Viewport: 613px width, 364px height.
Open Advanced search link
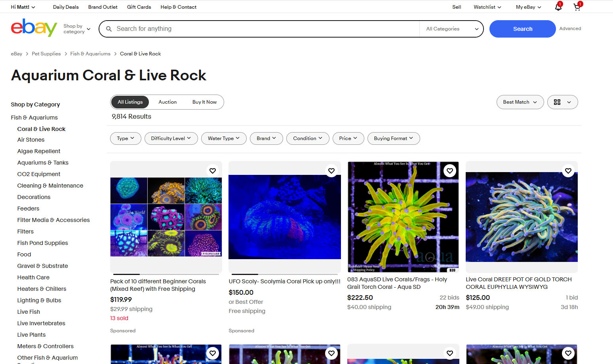pos(570,28)
